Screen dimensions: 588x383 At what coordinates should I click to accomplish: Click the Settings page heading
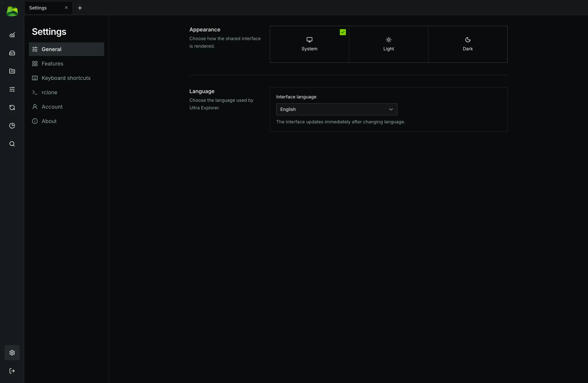point(49,32)
